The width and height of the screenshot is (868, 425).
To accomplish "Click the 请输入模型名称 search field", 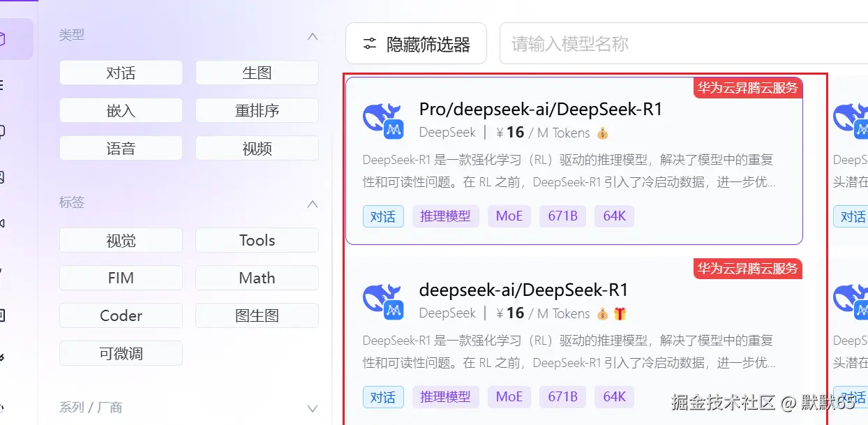I will (x=684, y=44).
